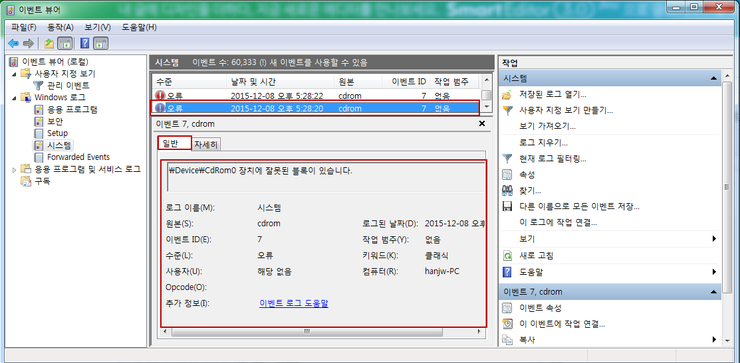Screen dimensions: 740x363
Task: Expand the 보기 submenu arrow in actions
Action: (715, 239)
